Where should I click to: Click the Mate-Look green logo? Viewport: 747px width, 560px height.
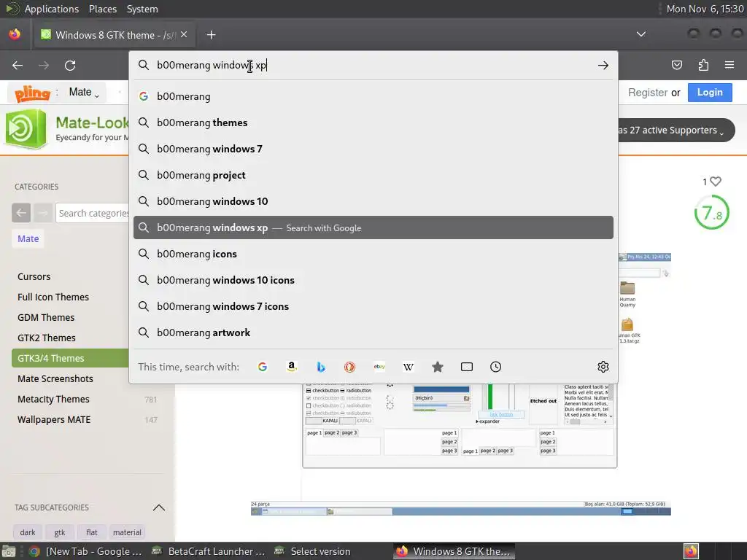26,128
